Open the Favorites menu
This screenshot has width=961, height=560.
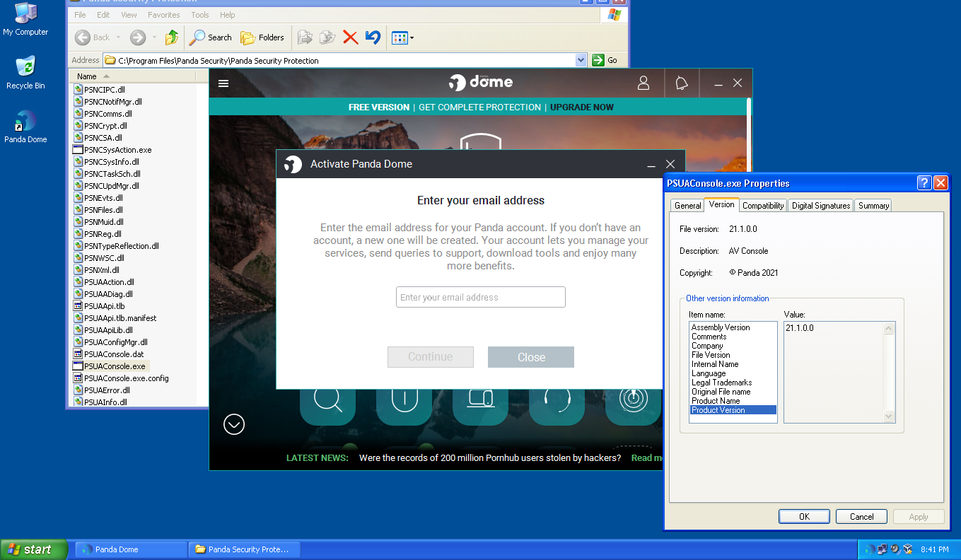point(163,15)
